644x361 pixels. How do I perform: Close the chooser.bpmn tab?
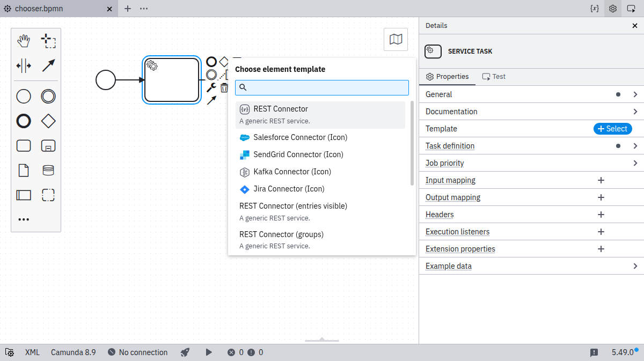[109, 9]
